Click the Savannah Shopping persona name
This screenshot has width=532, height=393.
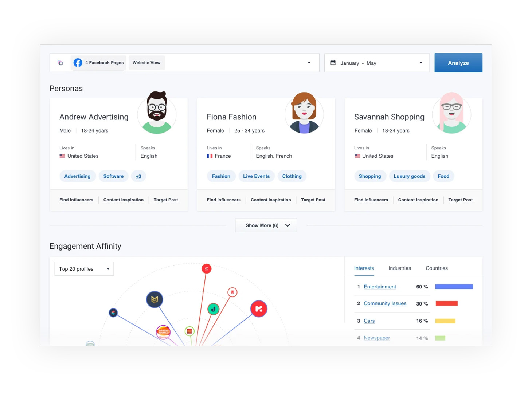click(x=389, y=117)
